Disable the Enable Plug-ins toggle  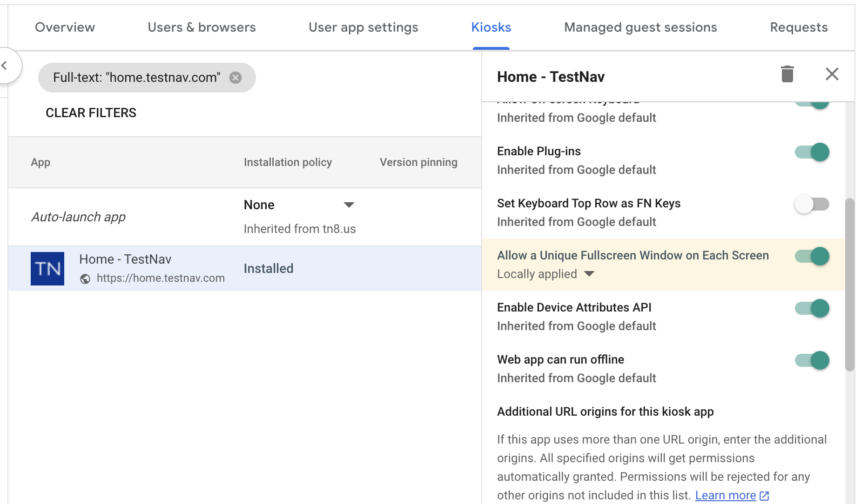click(812, 152)
